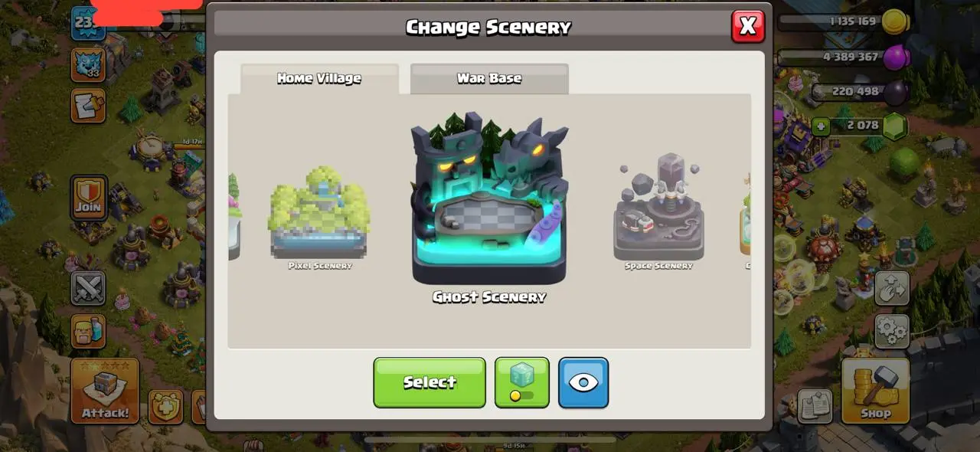Image resolution: width=980 pixels, height=452 pixels.
Task: Open the settings gears icon
Action: tap(891, 331)
